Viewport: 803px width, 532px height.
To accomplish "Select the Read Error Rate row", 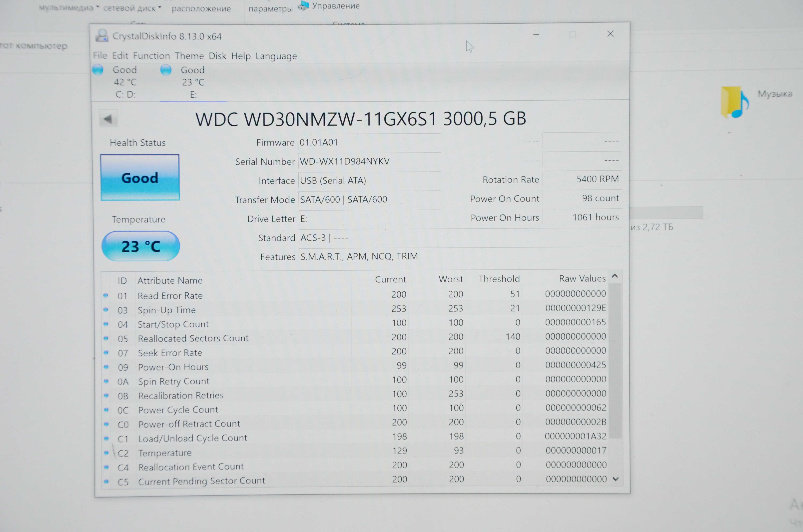I will pyautogui.click(x=355, y=295).
